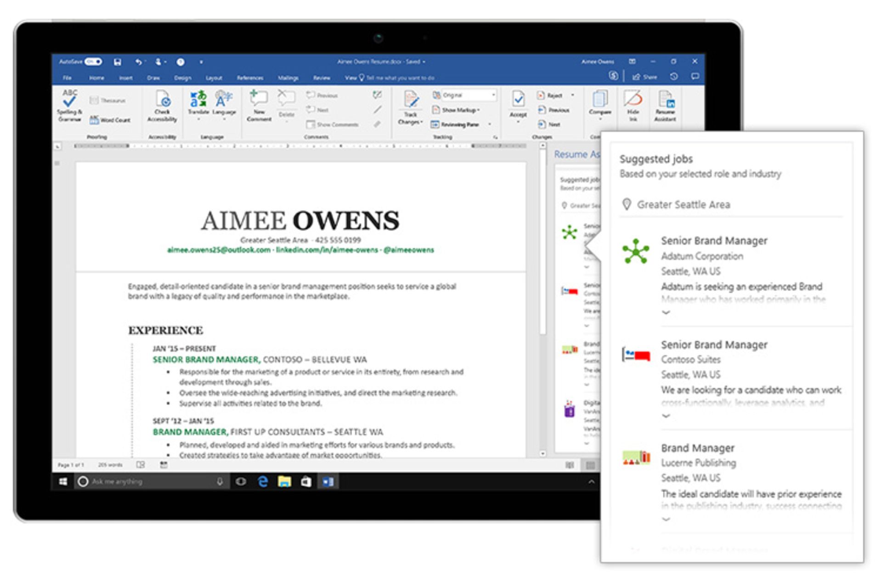Viewport: 882px width, 588px height.
Task: Click the ribbon display options icon
Action: (x=633, y=62)
